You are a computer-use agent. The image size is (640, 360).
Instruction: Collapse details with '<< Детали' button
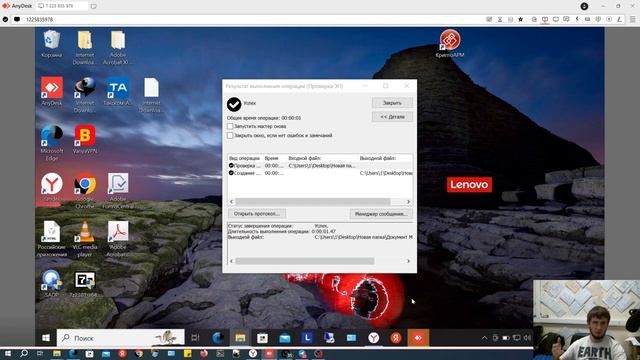pos(392,117)
